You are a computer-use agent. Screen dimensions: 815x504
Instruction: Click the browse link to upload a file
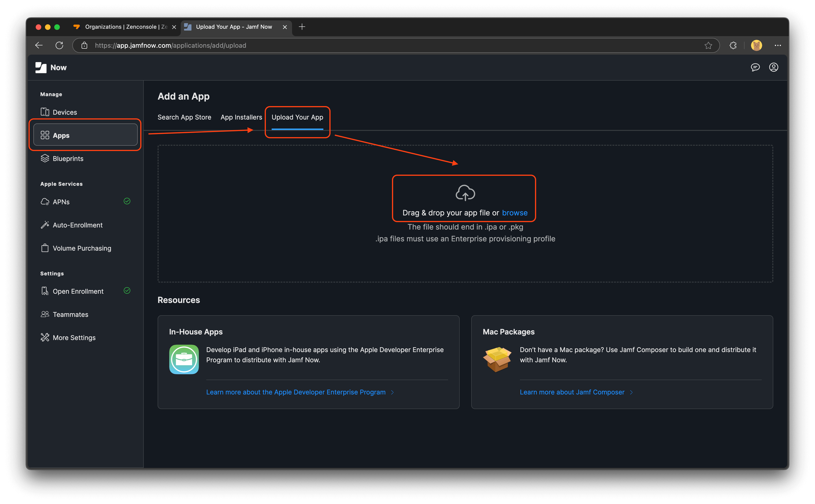515,213
